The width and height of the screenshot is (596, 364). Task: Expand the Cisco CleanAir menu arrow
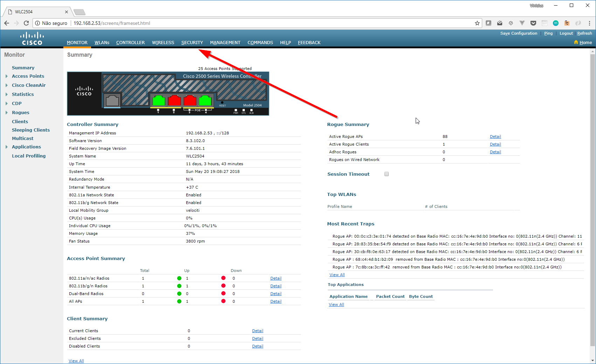point(6,85)
